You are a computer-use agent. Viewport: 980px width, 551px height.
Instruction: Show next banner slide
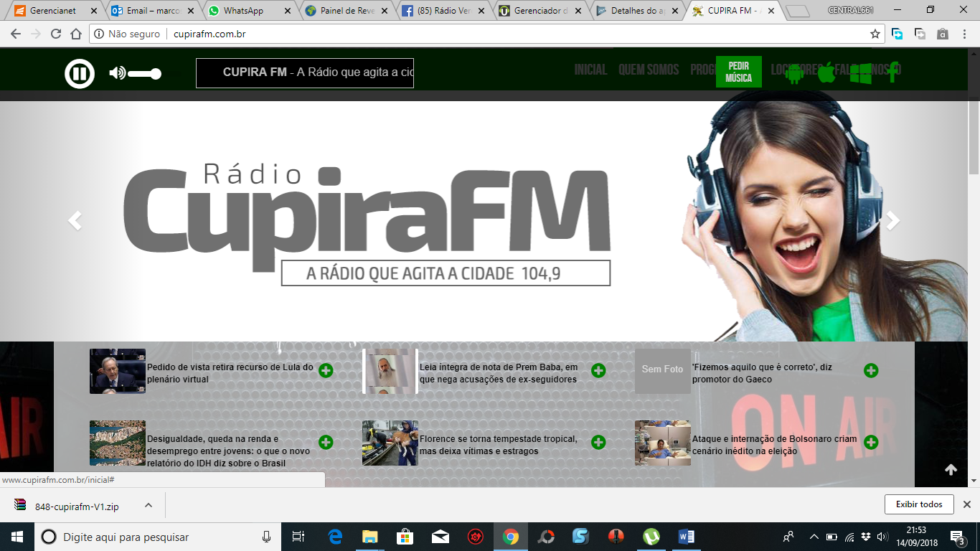point(892,221)
